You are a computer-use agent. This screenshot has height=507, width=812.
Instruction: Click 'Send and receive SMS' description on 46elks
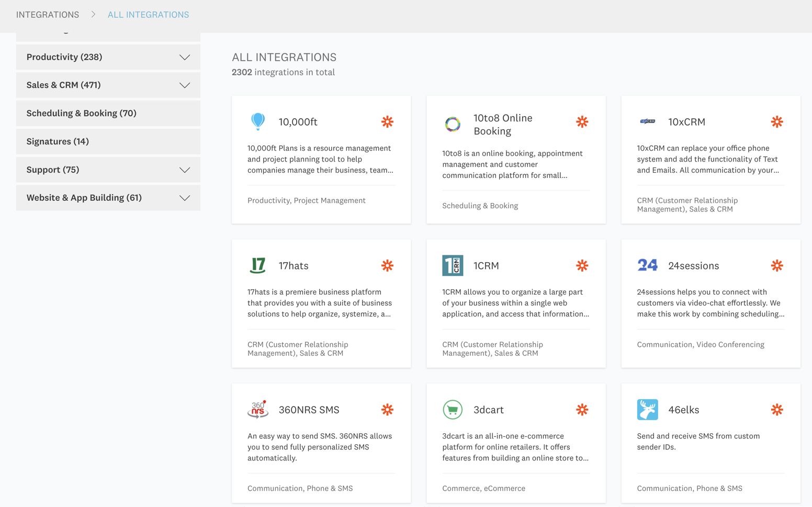(698, 442)
